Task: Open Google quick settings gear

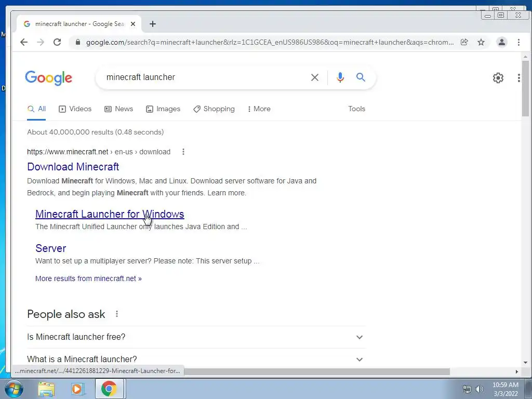Action: 498,78
